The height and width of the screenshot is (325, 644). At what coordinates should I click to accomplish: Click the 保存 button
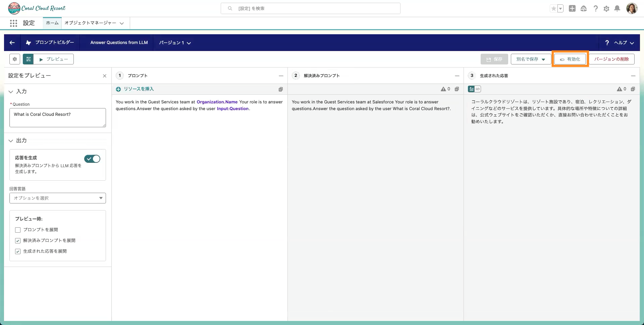[x=494, y=59]
